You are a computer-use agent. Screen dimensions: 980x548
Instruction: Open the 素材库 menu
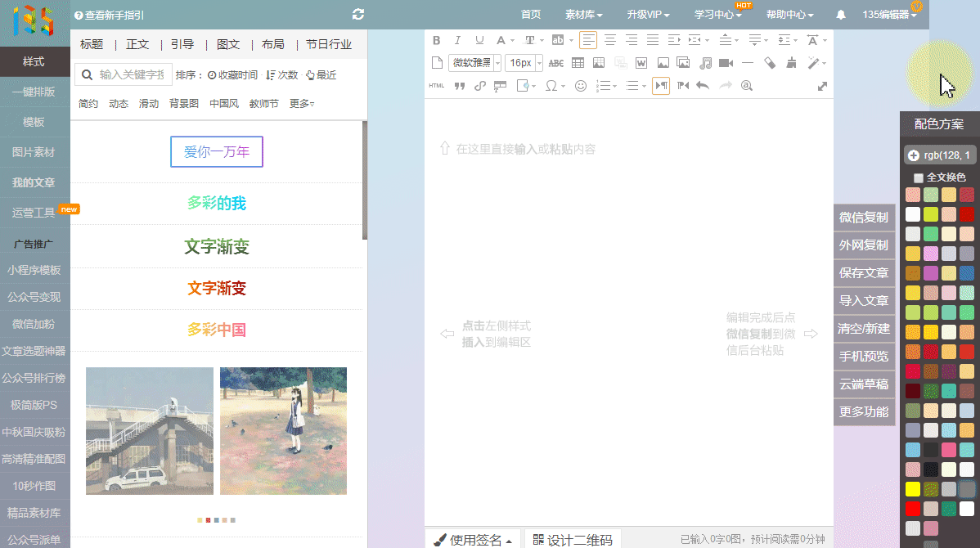coord(583,15)
